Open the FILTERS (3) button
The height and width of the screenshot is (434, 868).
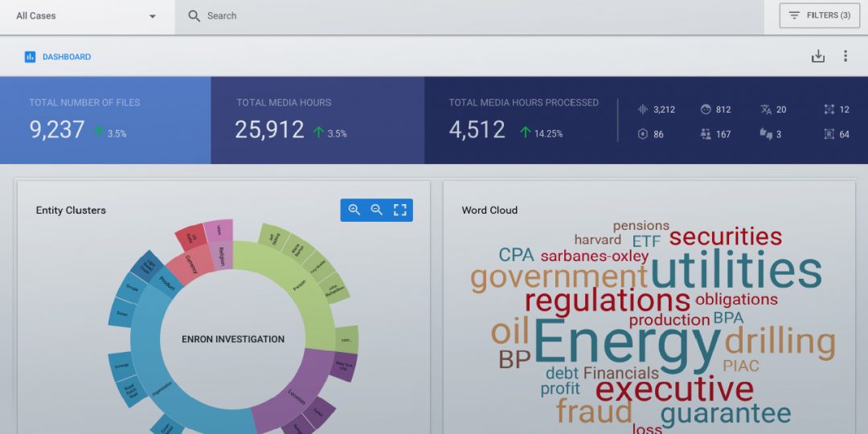[x=819, y=15]
